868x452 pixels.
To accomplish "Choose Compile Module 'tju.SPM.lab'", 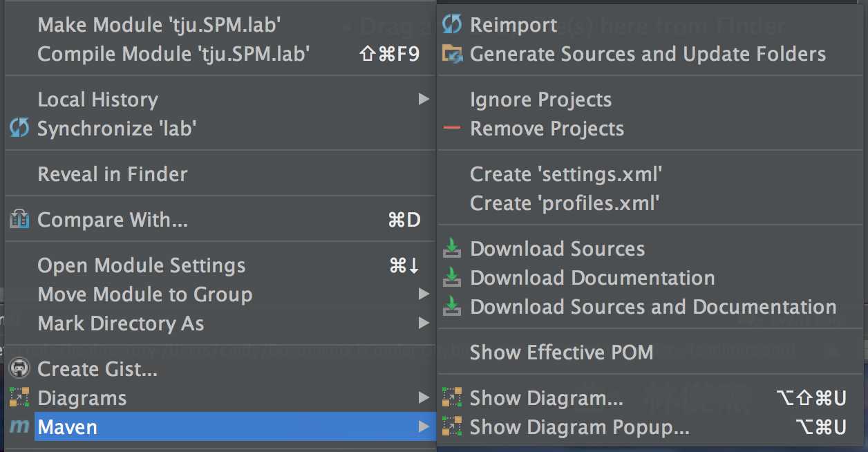I will (221, 54).
